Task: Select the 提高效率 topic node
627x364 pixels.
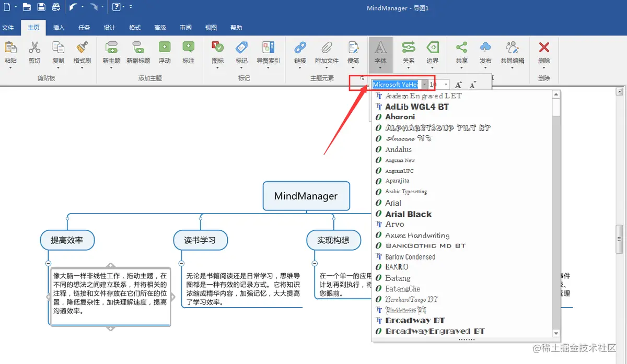Action: [68, 240]
